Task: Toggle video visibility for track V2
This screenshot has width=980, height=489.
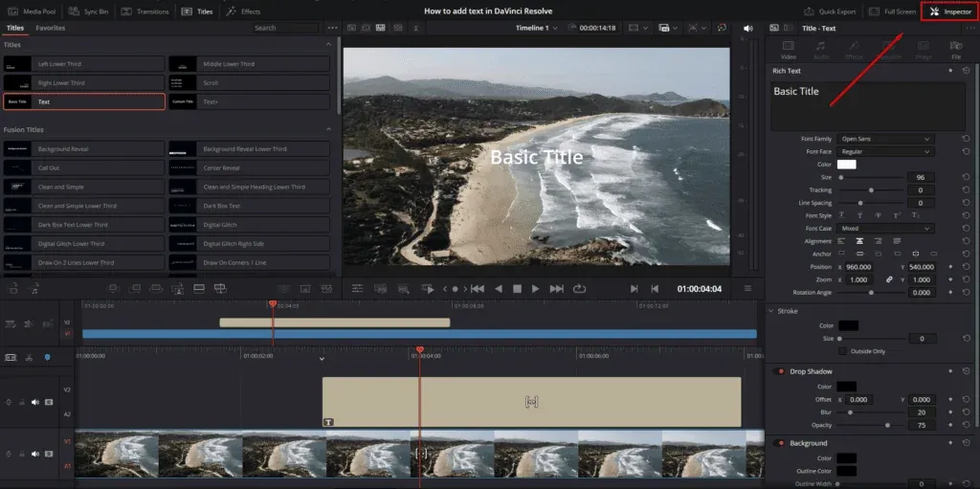Action: tap(49, 402)
